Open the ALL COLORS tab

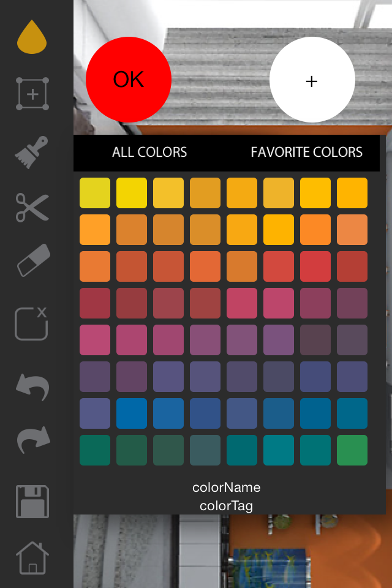[x=149, y=152]
